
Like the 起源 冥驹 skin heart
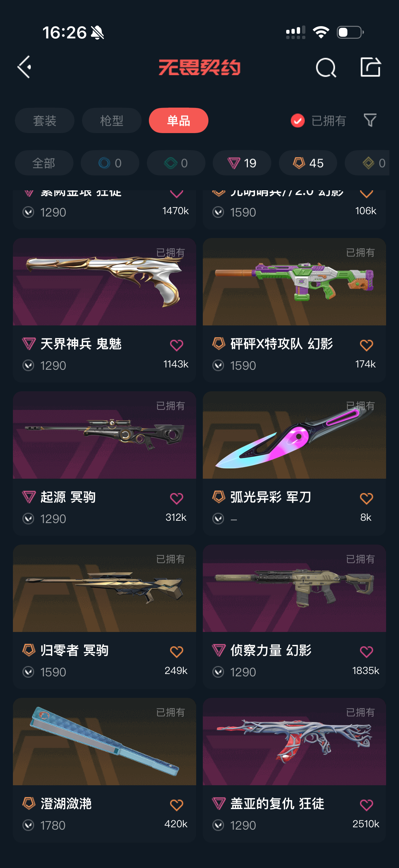pyautogui.click(x=176, y=498)
